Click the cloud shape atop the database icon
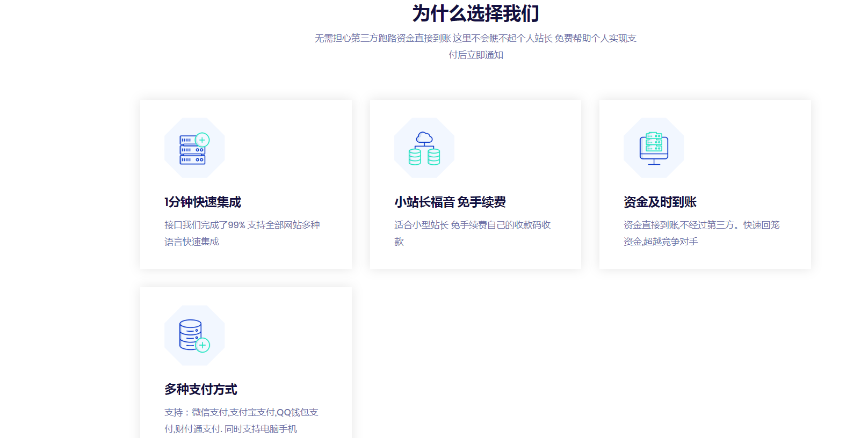 [424, 137]
